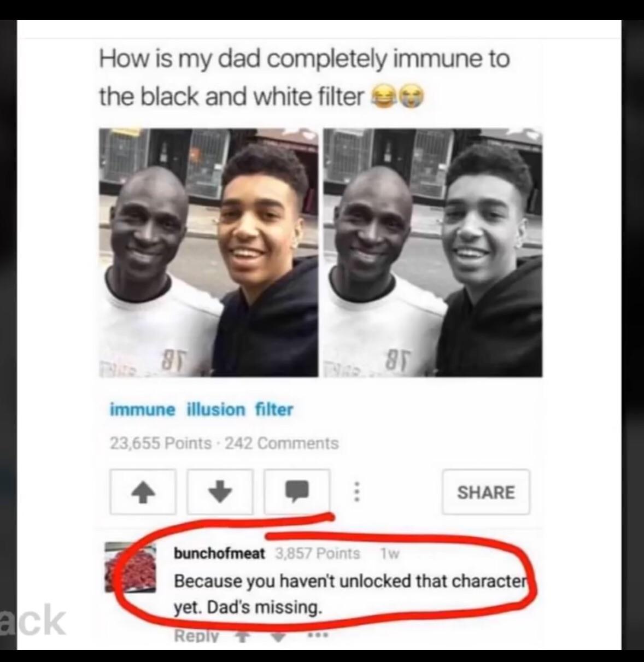
Task: Click the post title about dad and filter
Action: click(x=305, y=78)
